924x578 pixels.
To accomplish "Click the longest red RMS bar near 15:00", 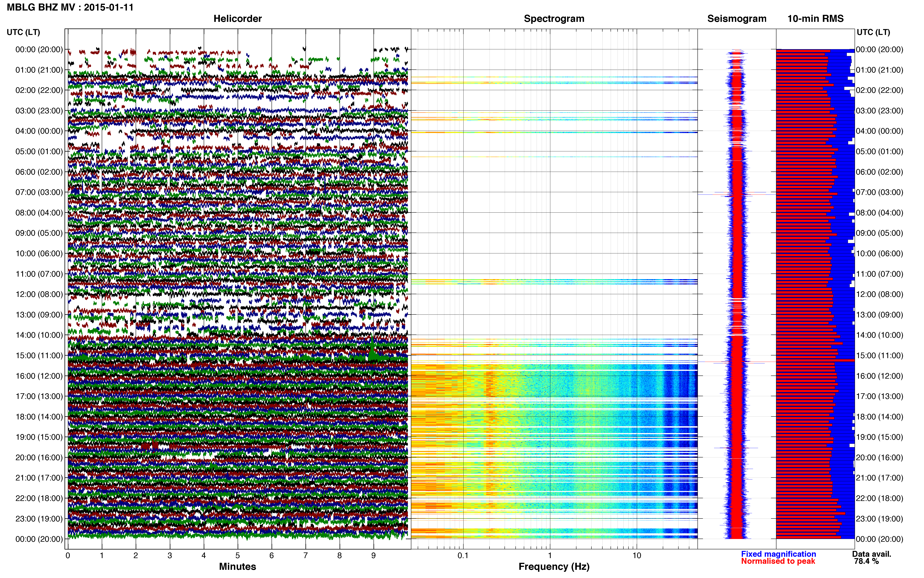I will pyautogui.click(x=815, y=360).
